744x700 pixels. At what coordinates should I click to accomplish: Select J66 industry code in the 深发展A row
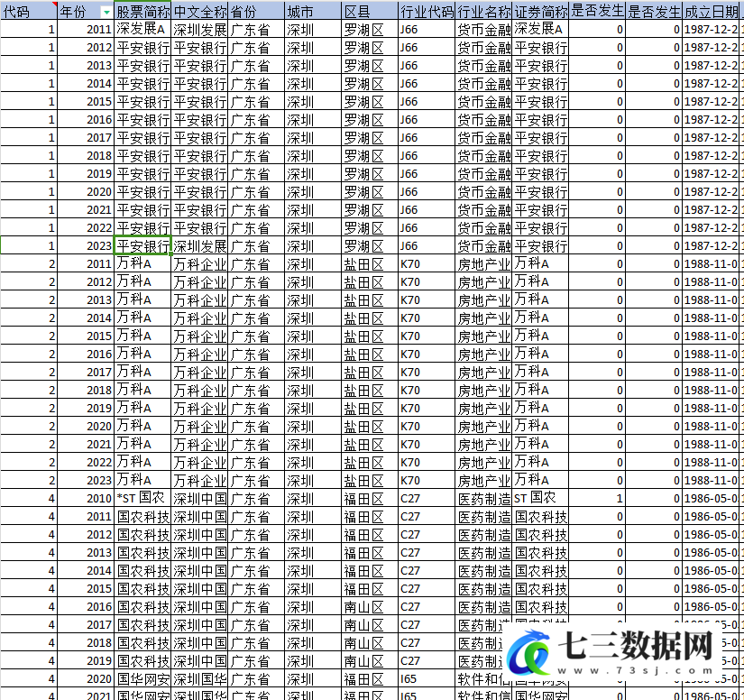pos(427,30)
